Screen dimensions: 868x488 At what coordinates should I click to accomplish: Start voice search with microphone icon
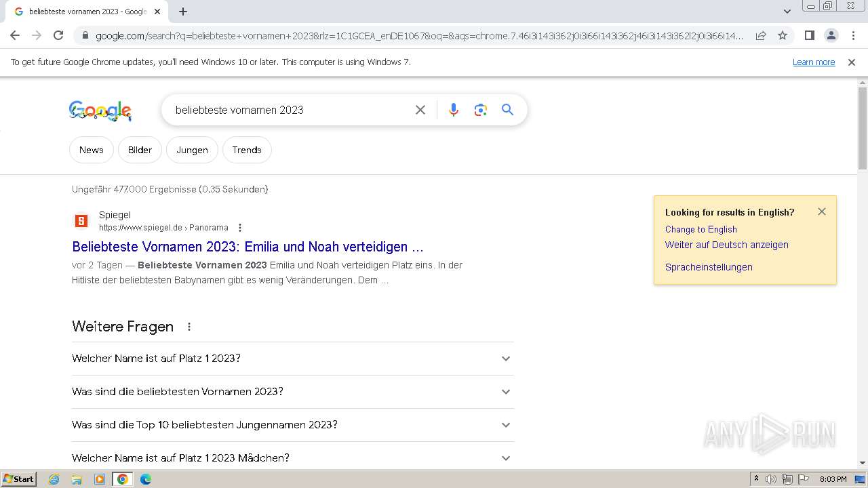coord(454,110)
